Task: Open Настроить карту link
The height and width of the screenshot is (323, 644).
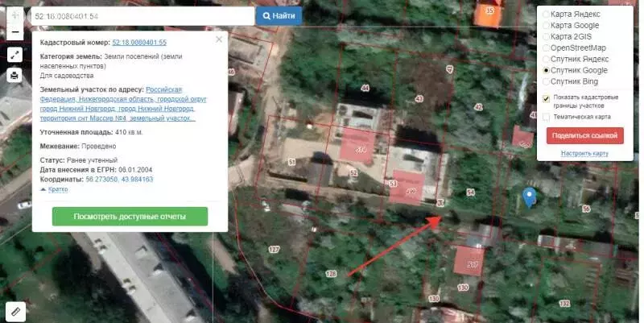Action: click(584, 153)
